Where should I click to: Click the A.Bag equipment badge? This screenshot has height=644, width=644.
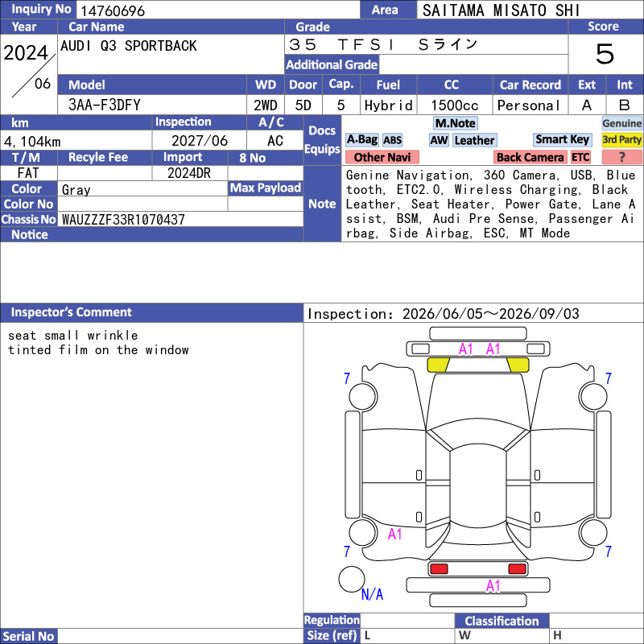point(361,140)
